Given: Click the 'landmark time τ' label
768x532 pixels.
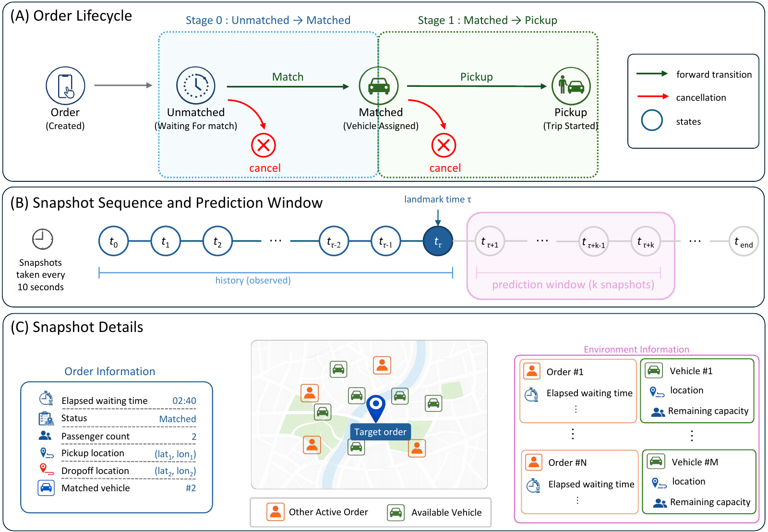Looking at the screenshot, I should [438, 199].
